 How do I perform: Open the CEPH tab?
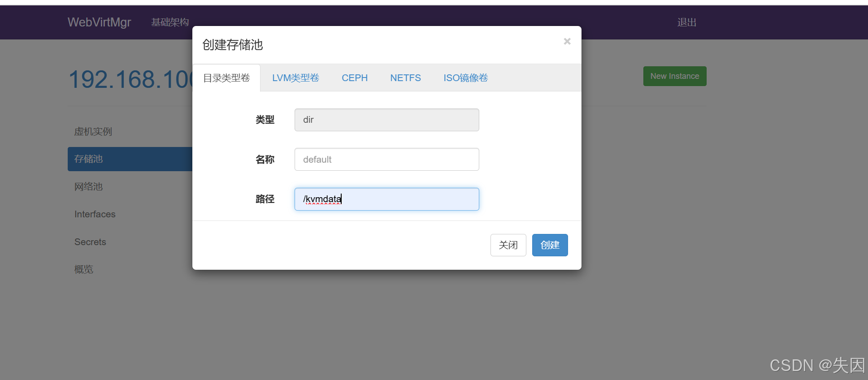point(355,78)
